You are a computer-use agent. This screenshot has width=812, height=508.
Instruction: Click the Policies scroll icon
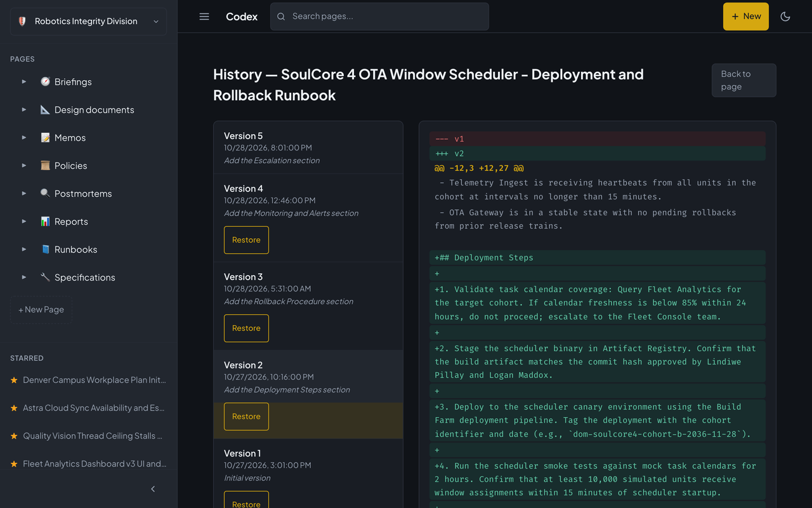(45, 166)
